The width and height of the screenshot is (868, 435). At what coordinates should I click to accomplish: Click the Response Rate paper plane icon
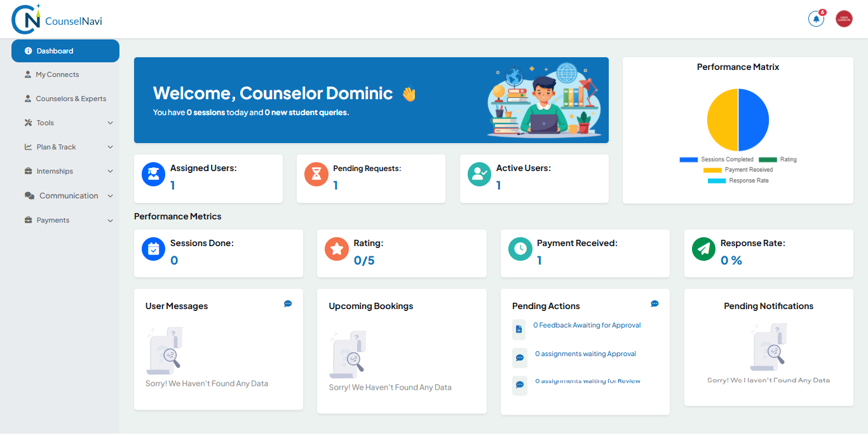[703, 249]
